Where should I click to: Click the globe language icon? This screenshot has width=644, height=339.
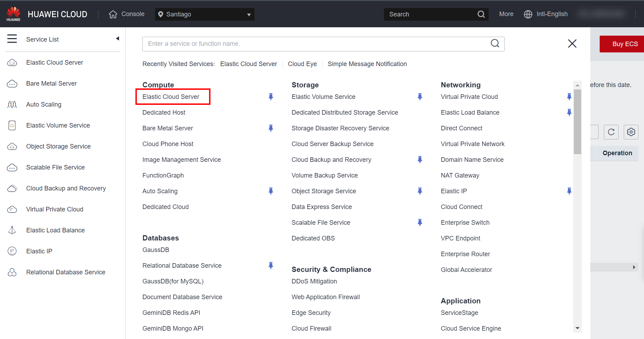pyautogui.click(x=528, y=14)
